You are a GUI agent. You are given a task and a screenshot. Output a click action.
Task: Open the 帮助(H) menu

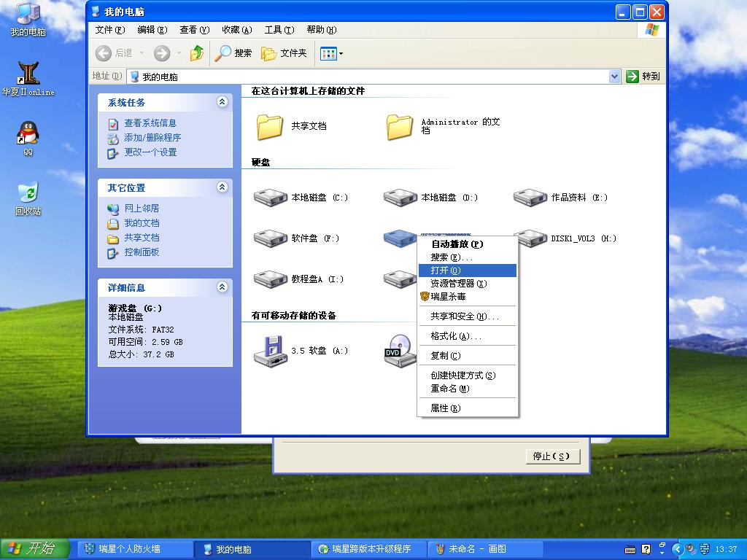pyautogui.click(x=322, y=30)
